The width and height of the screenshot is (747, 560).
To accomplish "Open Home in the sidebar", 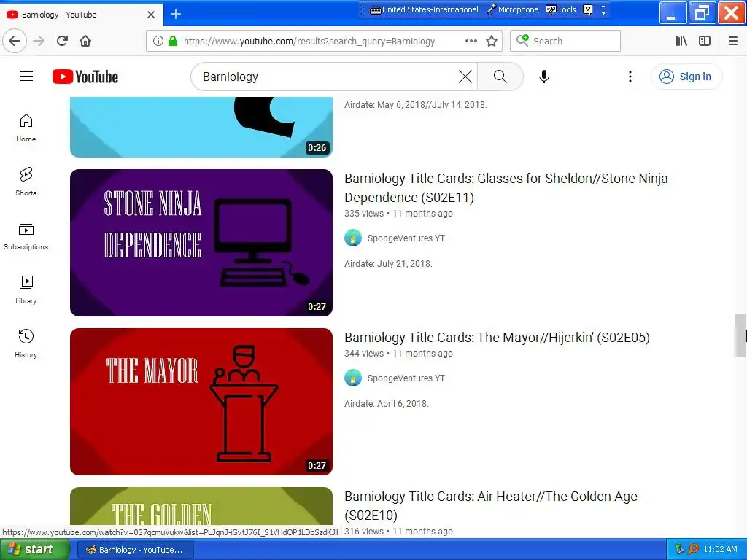I will click(x=26, y=128).
